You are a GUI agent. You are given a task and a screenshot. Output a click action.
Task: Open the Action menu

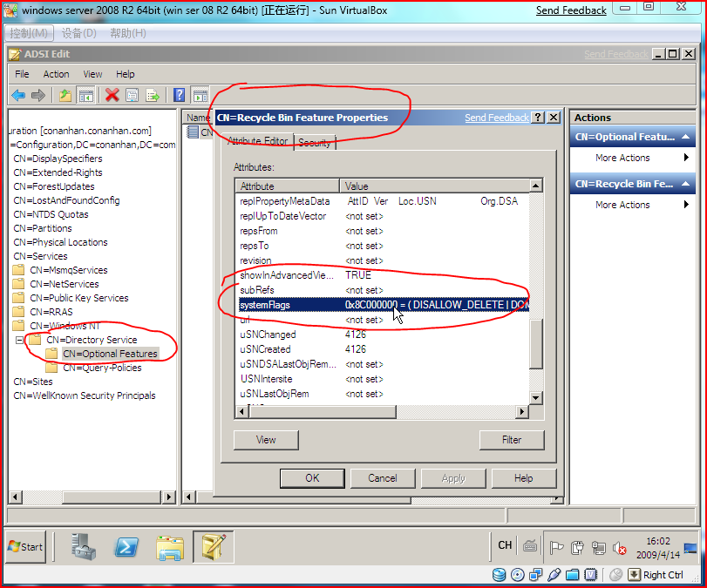(56, 74)
